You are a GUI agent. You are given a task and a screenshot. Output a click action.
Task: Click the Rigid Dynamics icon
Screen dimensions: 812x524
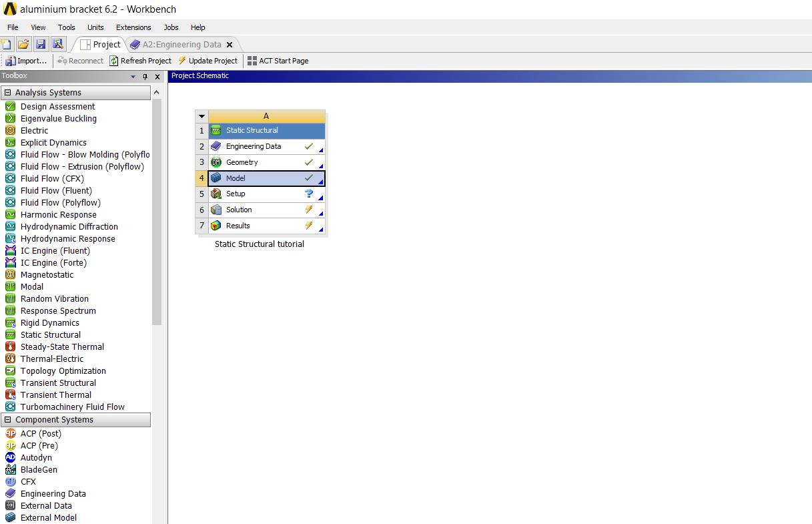tap(10, 322)
